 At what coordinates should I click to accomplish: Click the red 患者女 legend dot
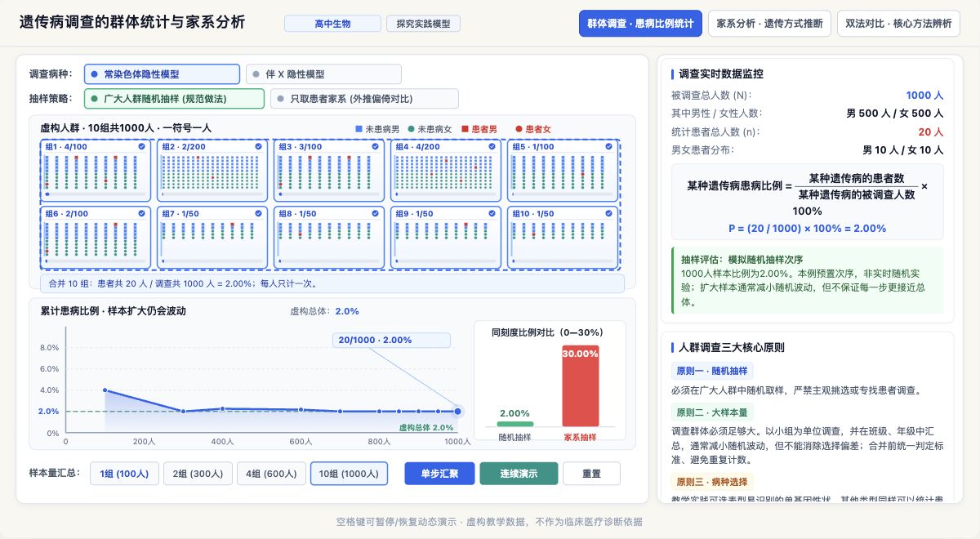tap(519, 129)
